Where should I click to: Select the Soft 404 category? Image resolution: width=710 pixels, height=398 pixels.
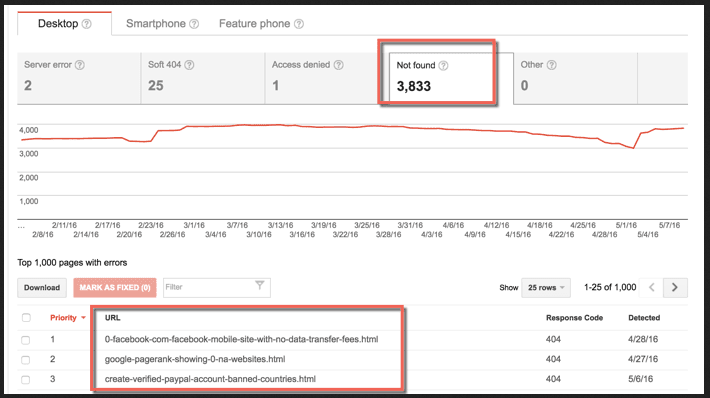203,78
